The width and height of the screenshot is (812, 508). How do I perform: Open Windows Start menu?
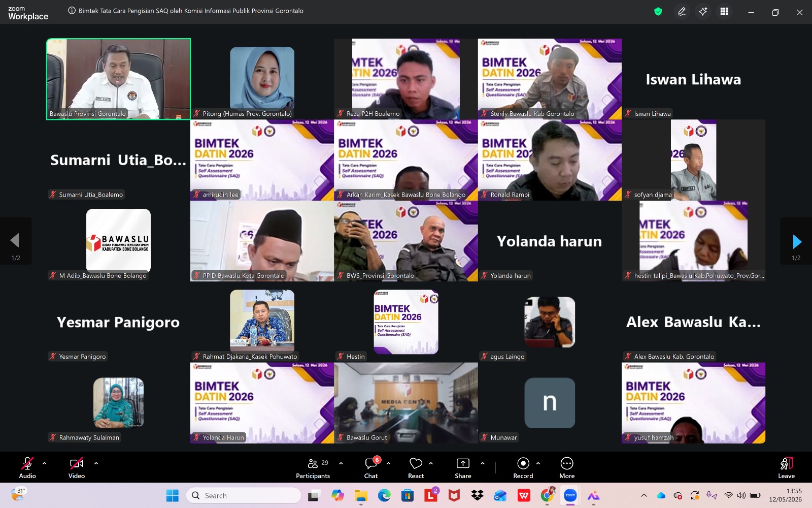pyautogui.click(x=173, y=496)
